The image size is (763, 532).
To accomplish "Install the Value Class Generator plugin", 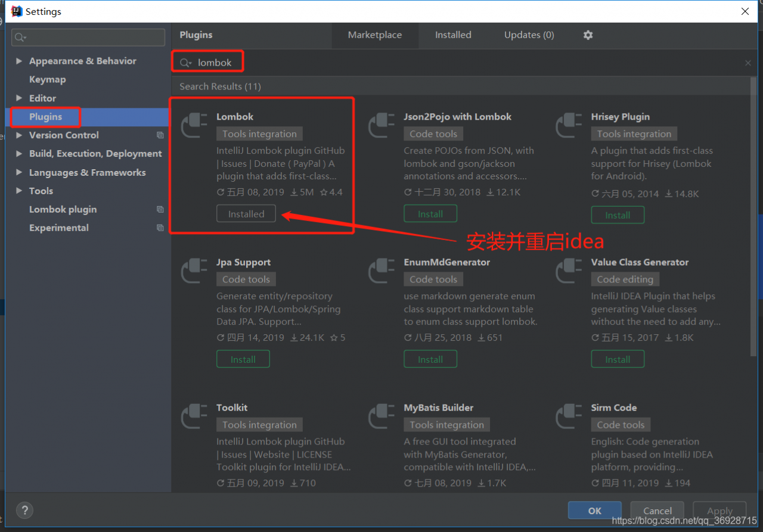I will pos(618,359).
